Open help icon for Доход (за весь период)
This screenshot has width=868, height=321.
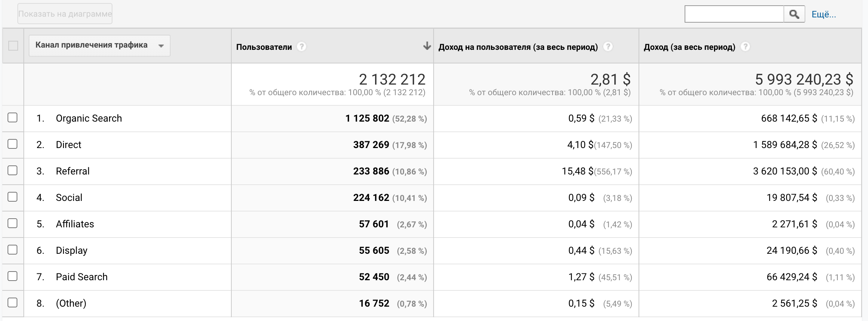(x=745, y=47)
